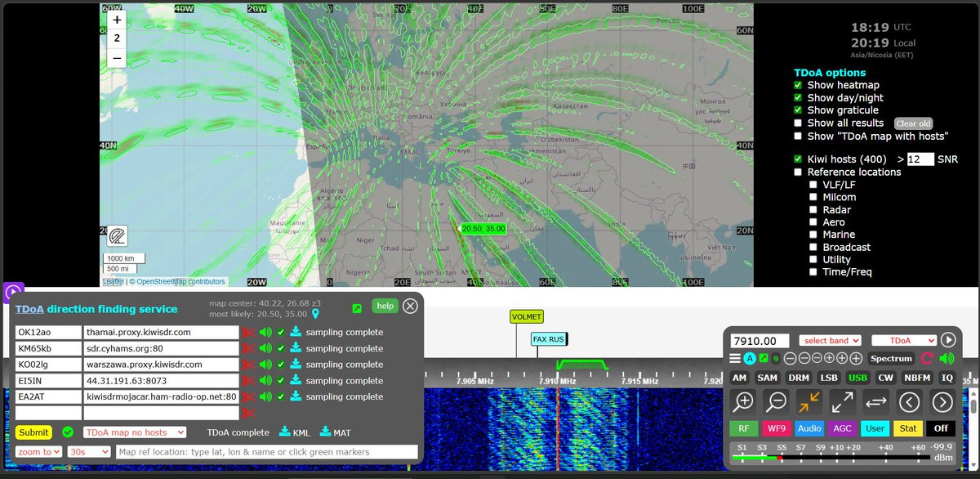Disable the Show heatmap checkbox
The image size is (980, 479).
click(799, 85)
